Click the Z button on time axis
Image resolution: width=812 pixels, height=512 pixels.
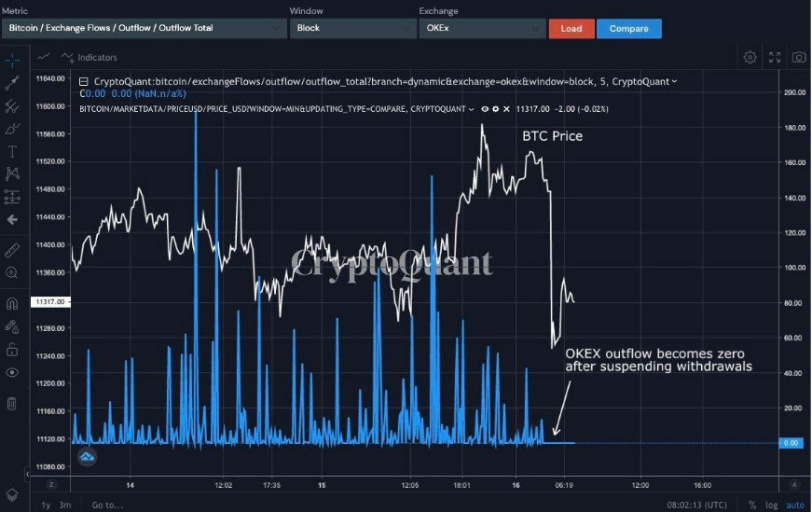click(x=50, y=485)
